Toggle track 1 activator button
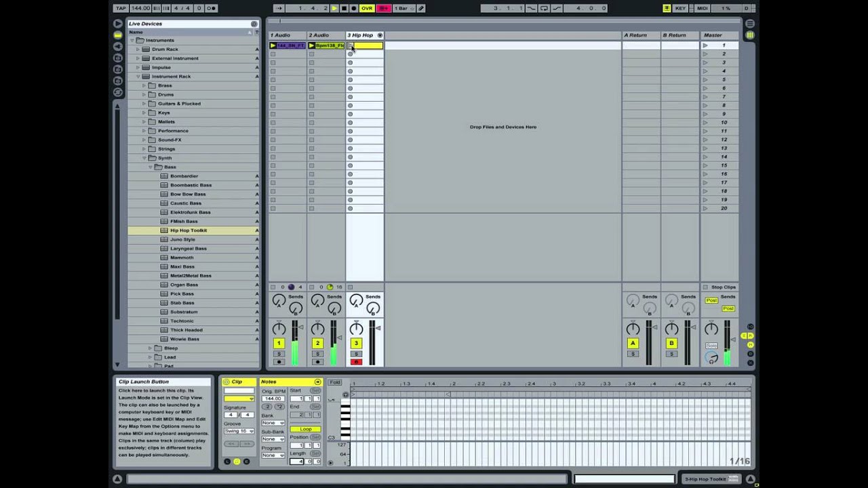The height and width of the screenshot is (488, 868). pyautogui.click(x=279, y=344)
